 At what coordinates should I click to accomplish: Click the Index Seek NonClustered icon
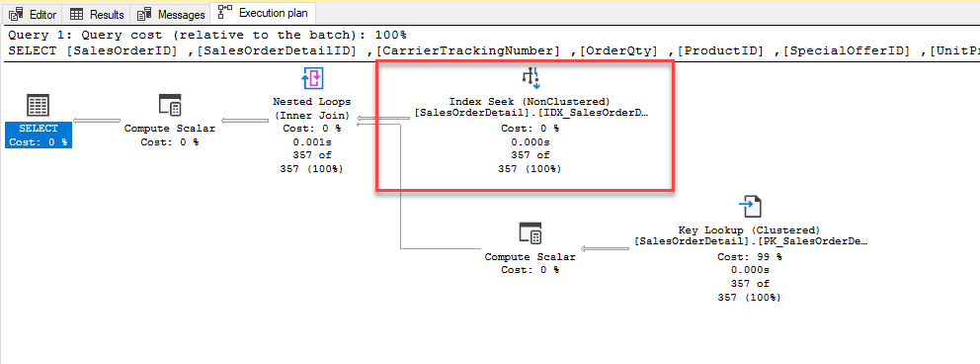pos(531,77)
